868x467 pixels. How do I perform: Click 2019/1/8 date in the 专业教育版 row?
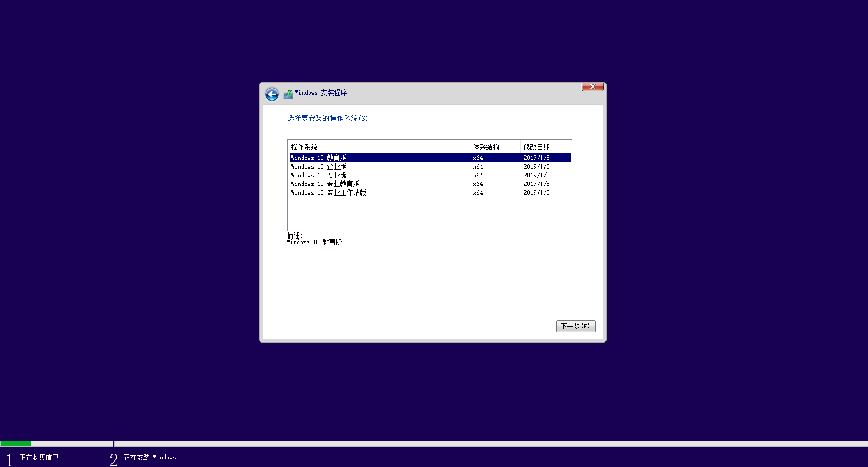coord(536,184)
